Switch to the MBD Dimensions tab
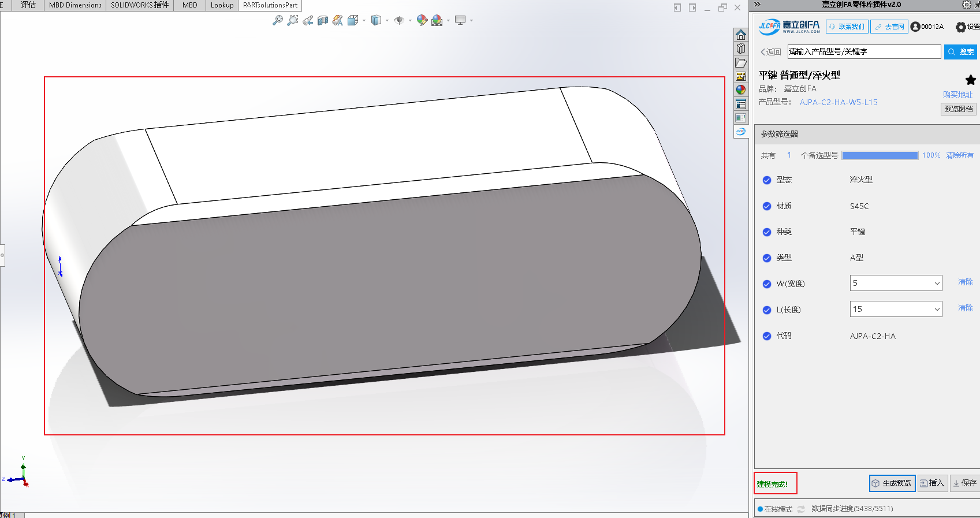Image resolution: width=980 pixels, height=518 pixels. coord(75,5)
